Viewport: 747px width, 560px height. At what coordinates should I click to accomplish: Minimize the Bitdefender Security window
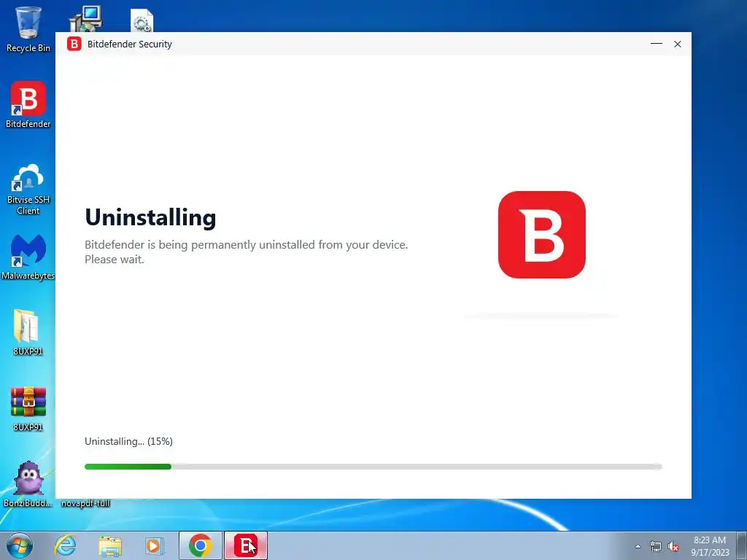656,44
